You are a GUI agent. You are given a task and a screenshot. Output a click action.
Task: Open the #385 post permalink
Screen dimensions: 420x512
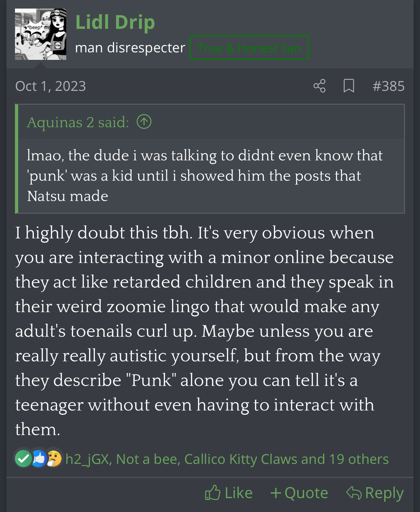tap(388, 86)
